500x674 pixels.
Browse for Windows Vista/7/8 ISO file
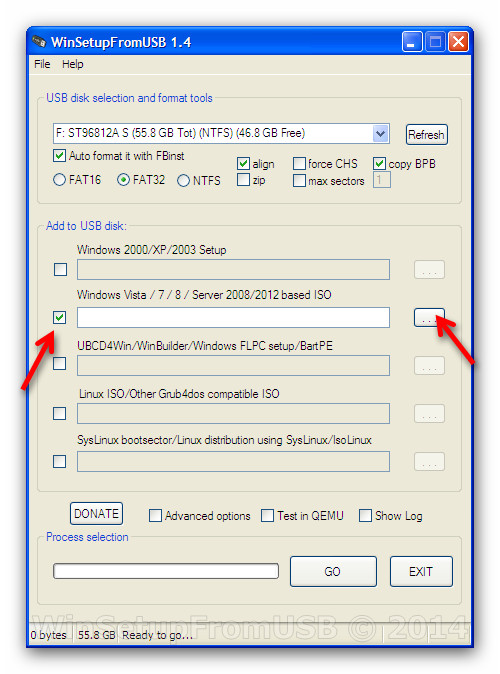tap(429, 318)
